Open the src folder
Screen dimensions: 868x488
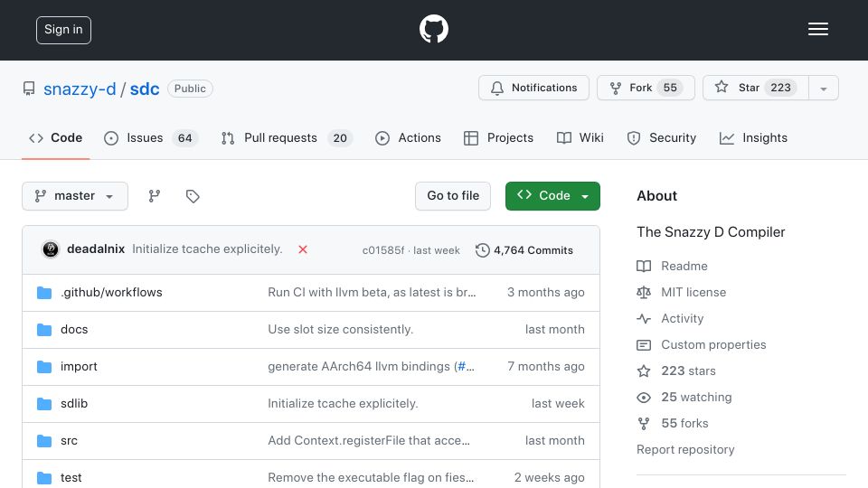[69, 440]
